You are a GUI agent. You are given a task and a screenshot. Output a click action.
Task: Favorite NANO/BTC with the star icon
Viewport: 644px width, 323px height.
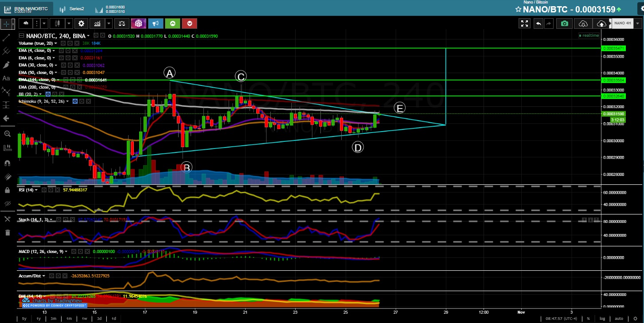point(518,9)
